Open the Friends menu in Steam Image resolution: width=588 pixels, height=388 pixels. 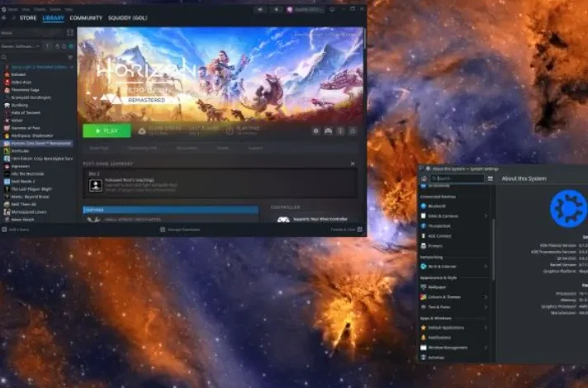40,9
